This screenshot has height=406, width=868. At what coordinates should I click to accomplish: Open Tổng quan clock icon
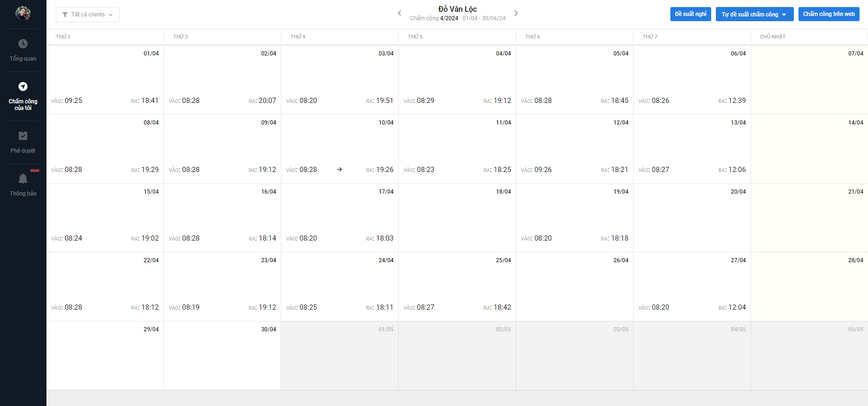pos(23,44)
